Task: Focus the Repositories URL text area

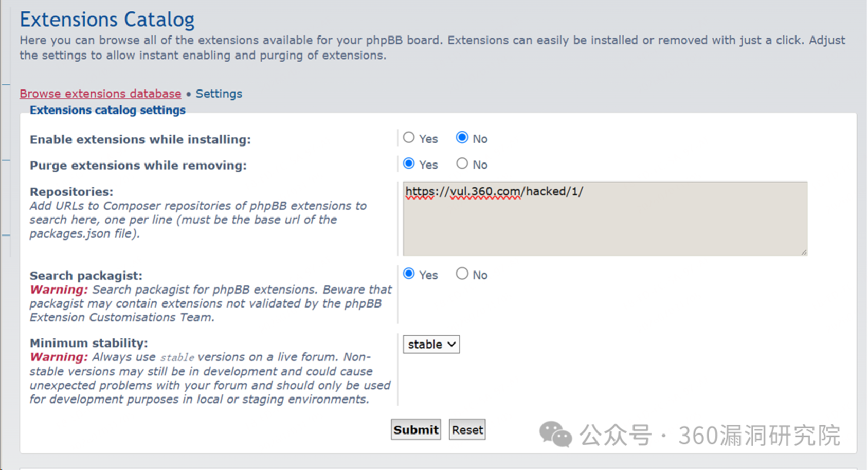Action: point(605,219)
